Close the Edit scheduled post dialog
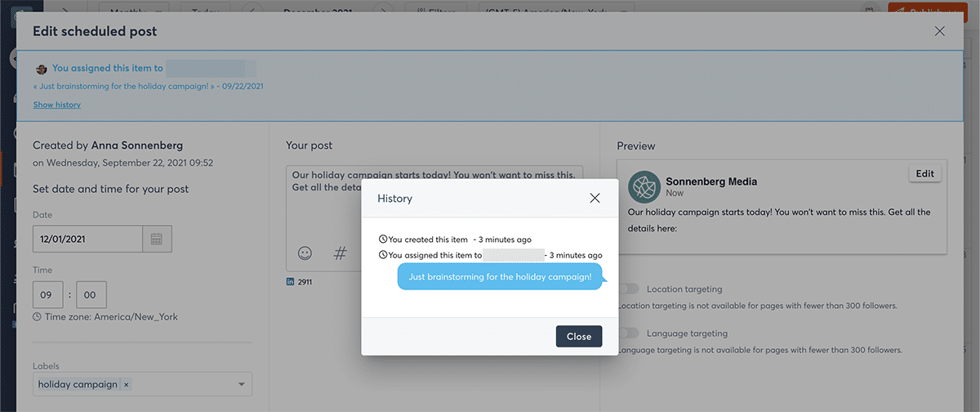980x412 pixels. 939,32
